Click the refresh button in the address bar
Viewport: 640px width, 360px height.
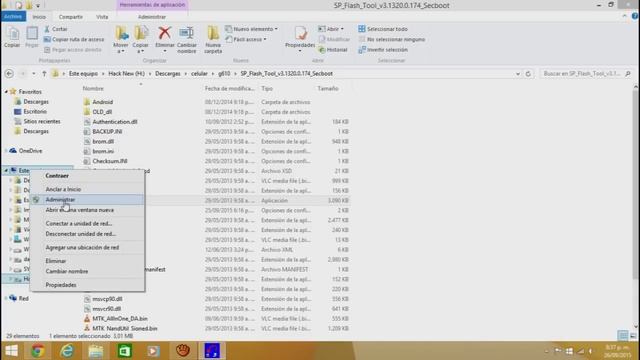(x=528, y=74)
